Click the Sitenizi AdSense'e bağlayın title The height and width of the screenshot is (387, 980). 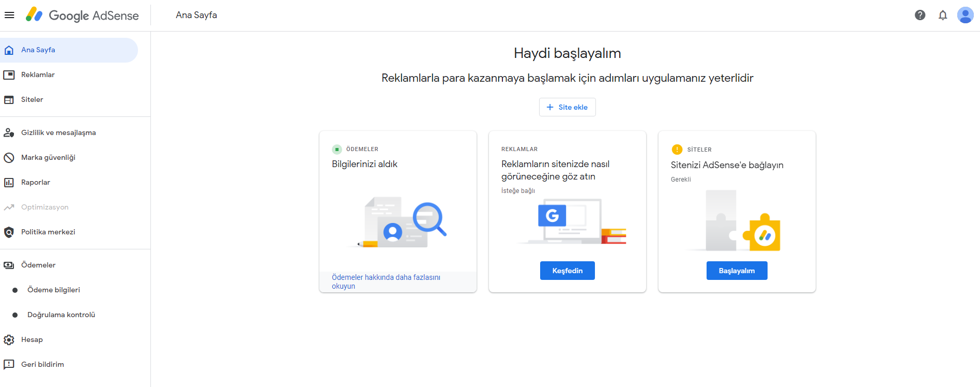727,165
